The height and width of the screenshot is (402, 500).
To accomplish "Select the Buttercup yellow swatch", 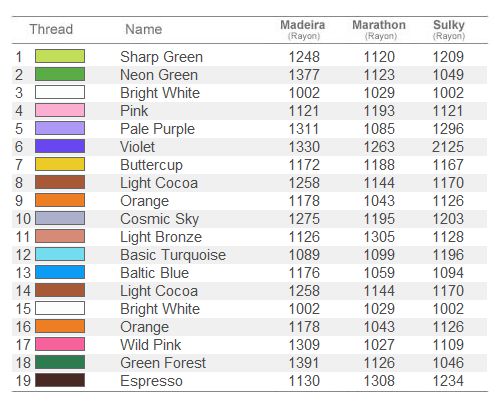I will tap(60, 164).
